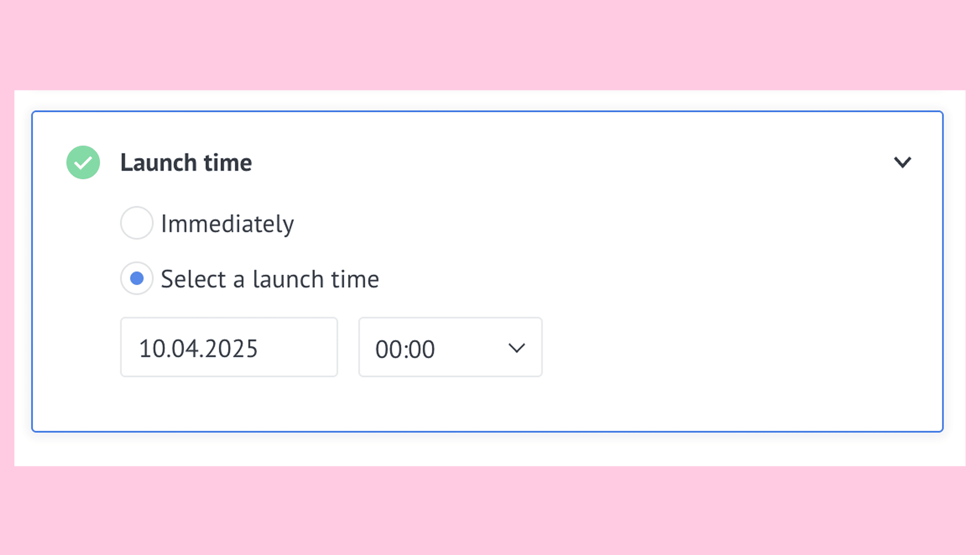Screen dimensions: 980x555
Task: Click the 'Select a launch time' label text
Action: [270, 279]
